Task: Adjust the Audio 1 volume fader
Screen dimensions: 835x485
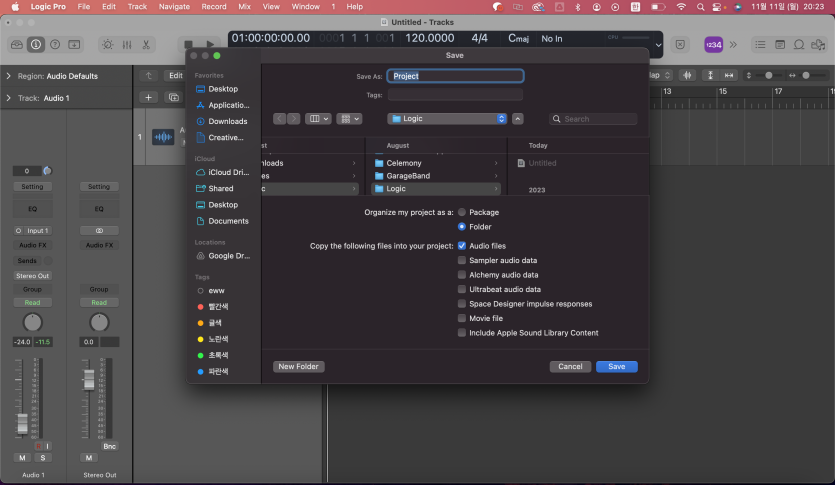Action: (x=22, y=422)
